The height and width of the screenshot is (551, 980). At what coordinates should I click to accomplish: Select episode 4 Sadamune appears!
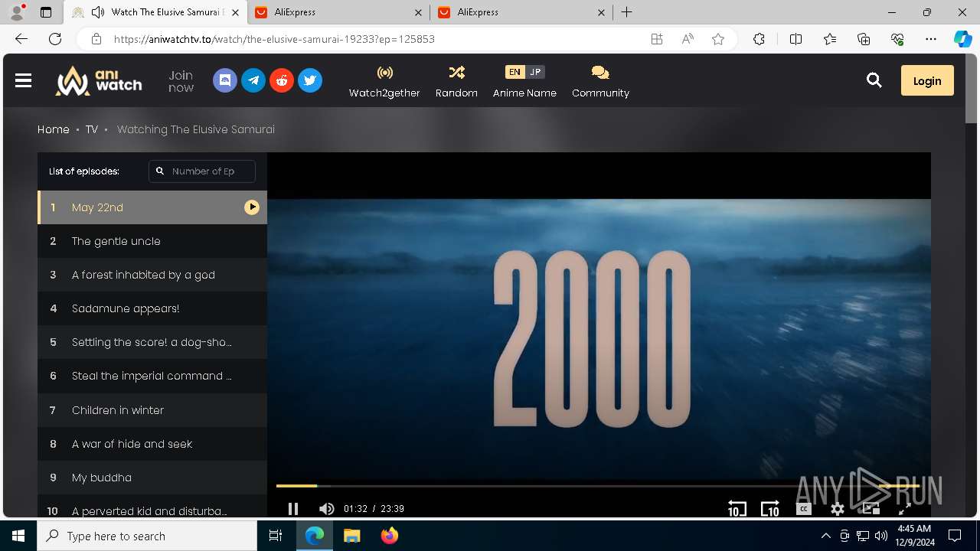(152, 308)
